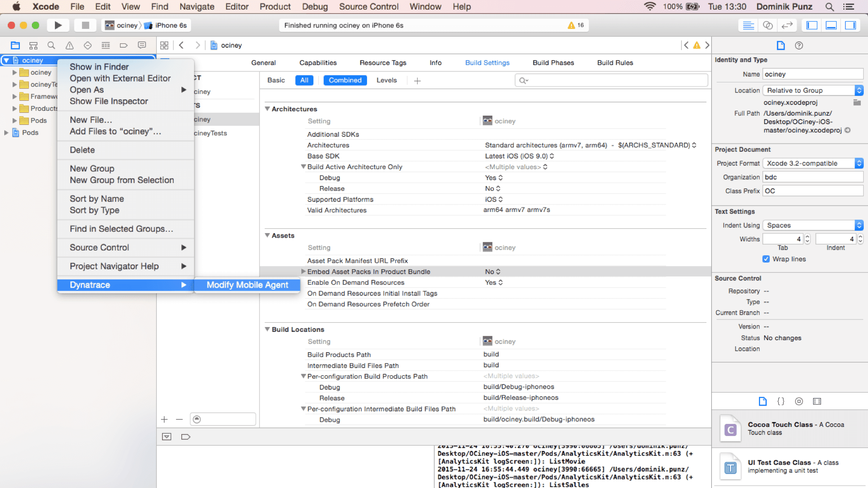Open the Location Relative to Group dropdown
The width and height of the screenshot is (868, 488).
point(813,91)
